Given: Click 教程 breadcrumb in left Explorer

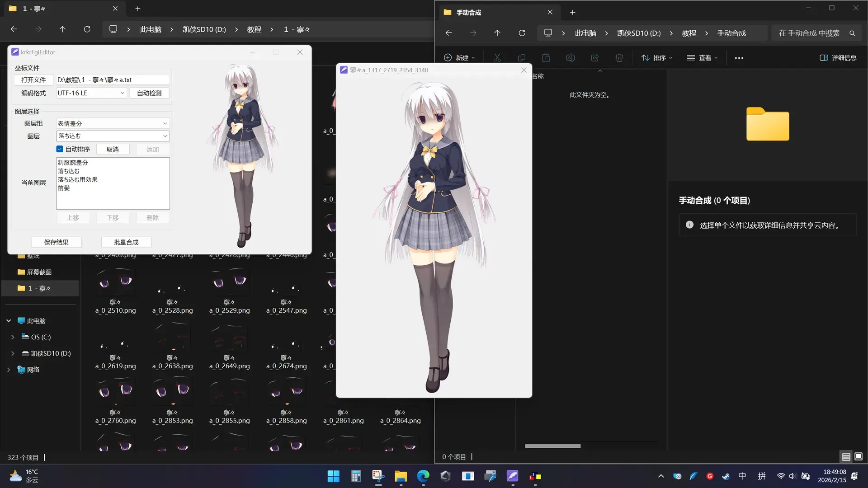Looking at the screenshot, I should 254,29.
